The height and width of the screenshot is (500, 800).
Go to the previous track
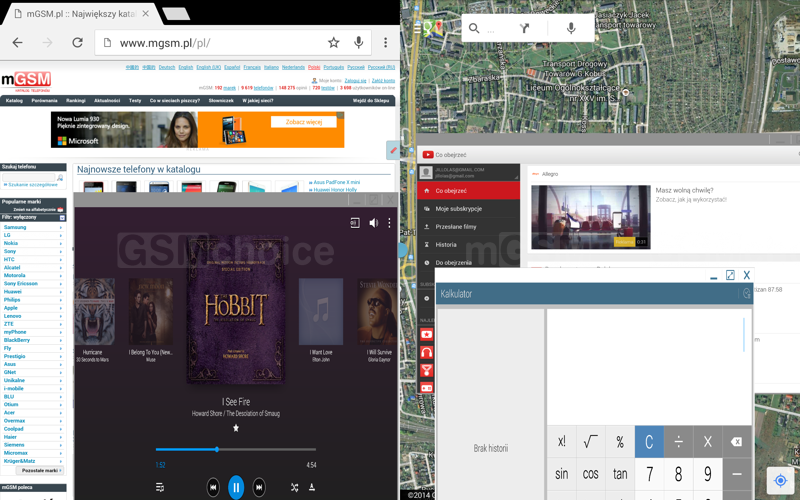pos(213,487)
